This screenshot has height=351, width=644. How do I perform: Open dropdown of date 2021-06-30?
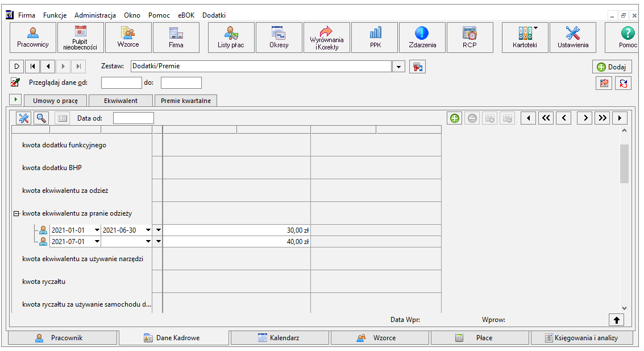point(148,230)
